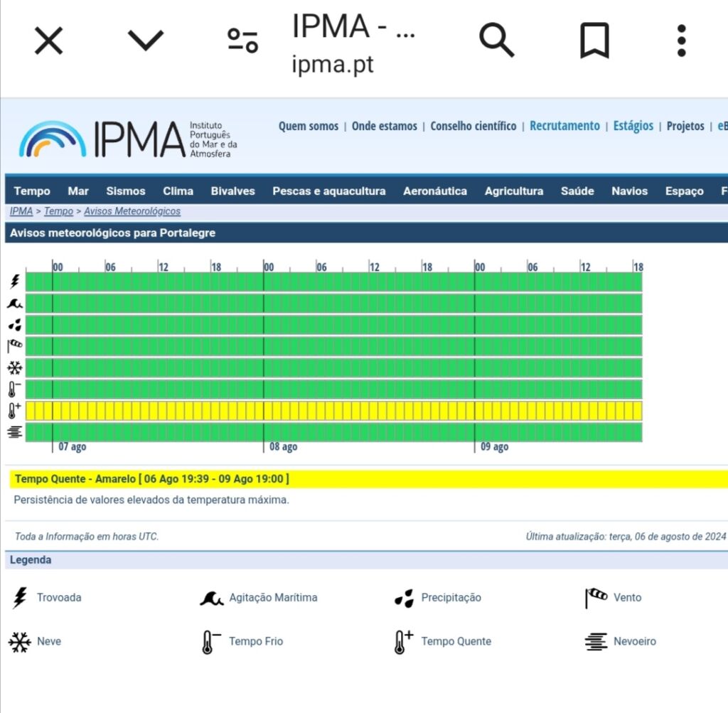Tap the search magnifier icon in browser bar
The image size is (728, 713).
496,41
